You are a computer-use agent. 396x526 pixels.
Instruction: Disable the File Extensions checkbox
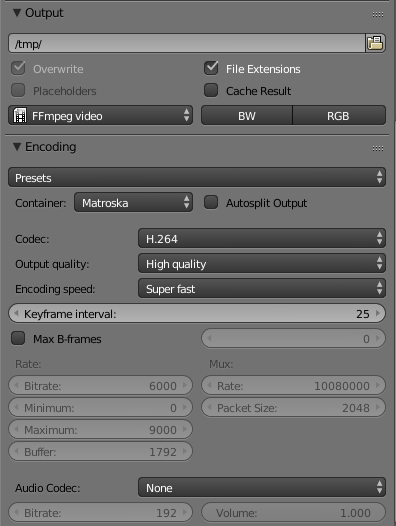point(211,68)
